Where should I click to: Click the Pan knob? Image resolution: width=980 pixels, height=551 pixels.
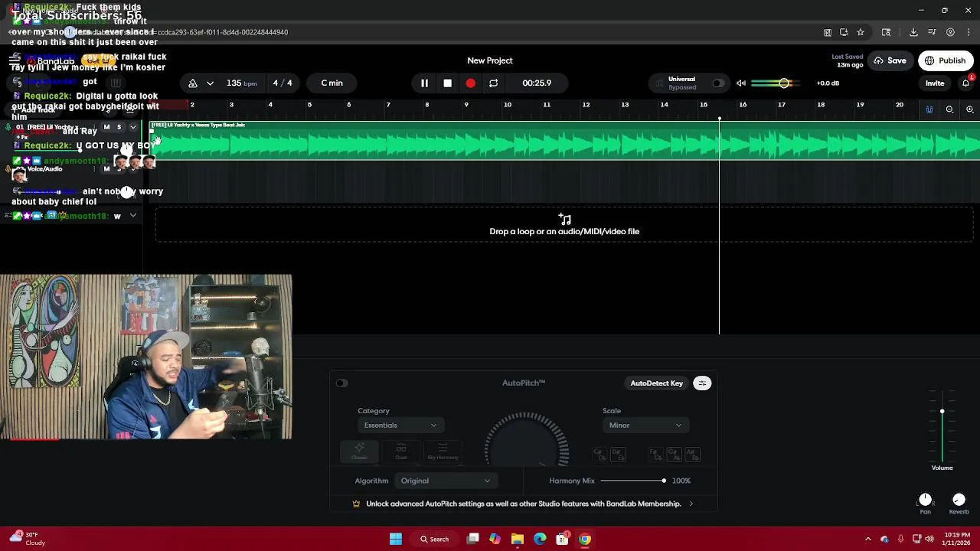click(x=925, y=500)
